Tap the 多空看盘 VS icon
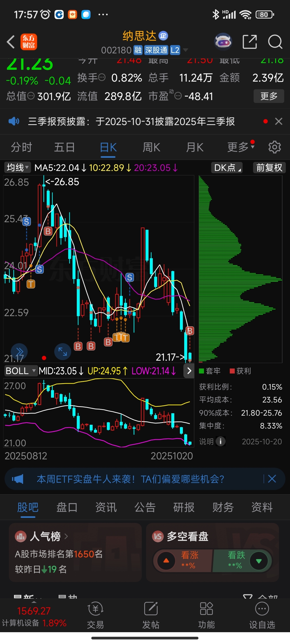290x644 pixels. (x=158, y=536)
